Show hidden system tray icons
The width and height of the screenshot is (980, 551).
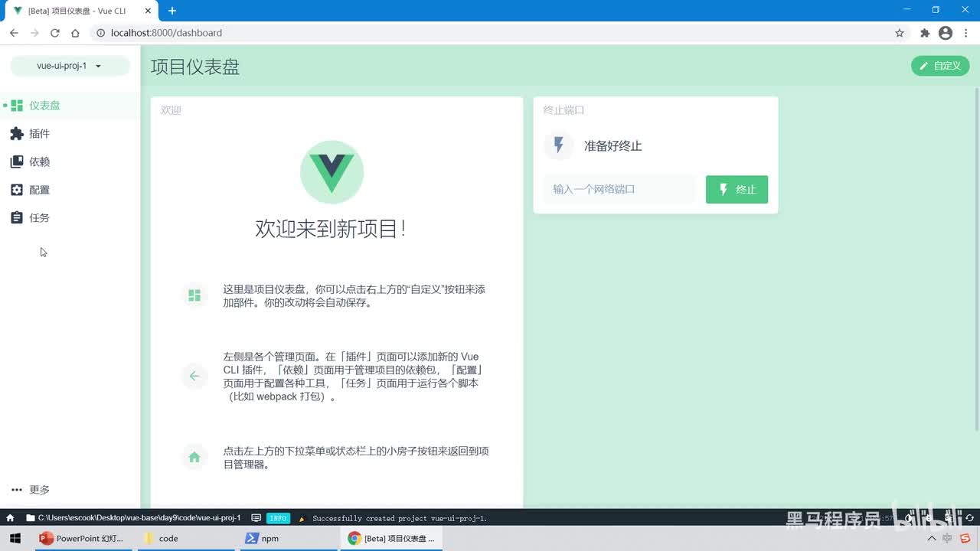[x=932, y=538]
